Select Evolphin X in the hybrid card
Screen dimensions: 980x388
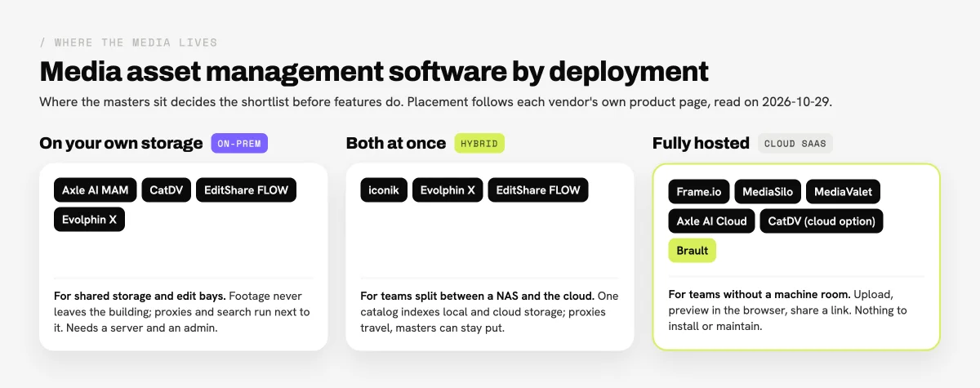tap(448, 190)
